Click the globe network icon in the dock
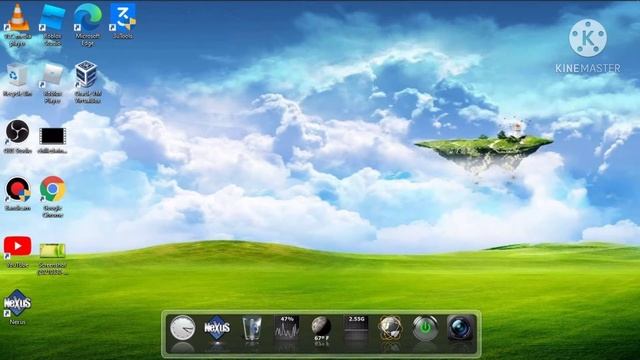The image size is (640, 360). click(391, 328)
